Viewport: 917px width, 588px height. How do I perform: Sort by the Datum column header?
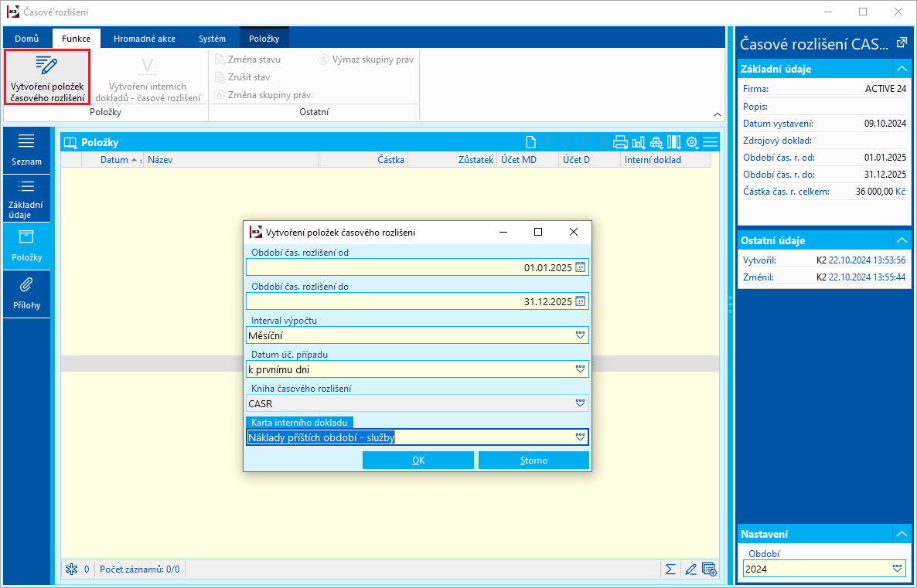tap(114, 160)
